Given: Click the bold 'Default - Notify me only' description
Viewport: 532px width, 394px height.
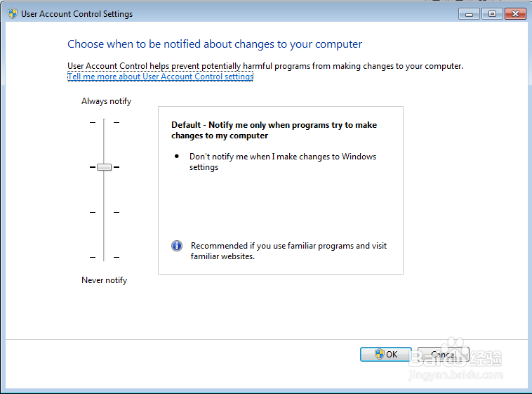Looking at the screenshot, I should coord(274,130).
